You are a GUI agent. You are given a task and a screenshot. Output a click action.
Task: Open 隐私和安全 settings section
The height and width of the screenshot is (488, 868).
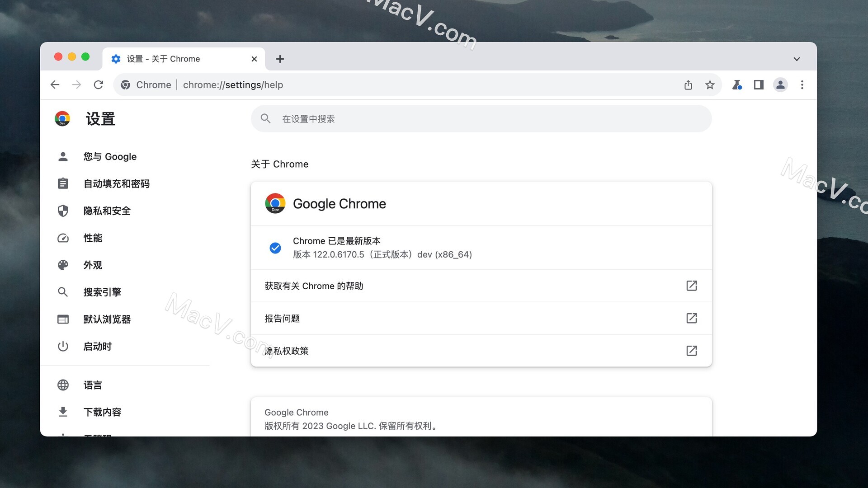107,211
